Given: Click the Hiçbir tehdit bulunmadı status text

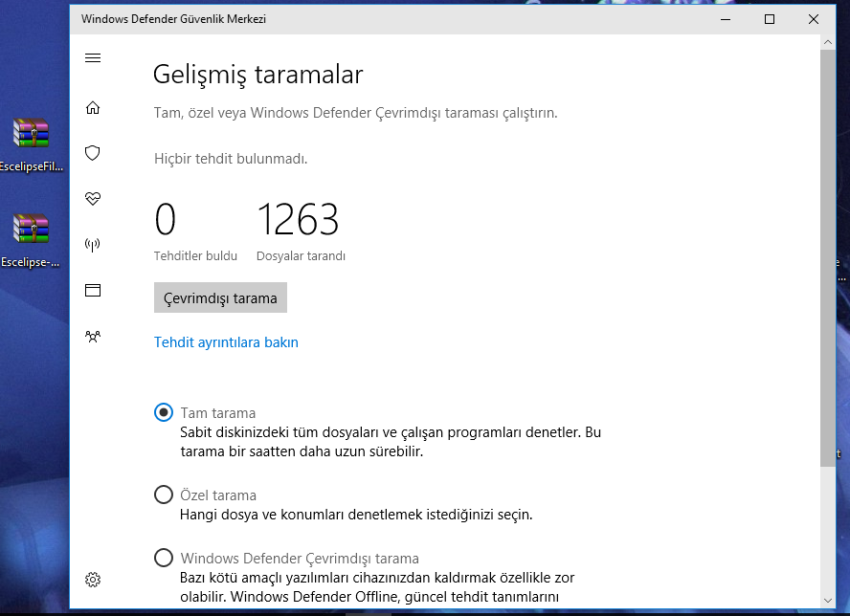Looking at the screenshot, I should pos(231,159).
